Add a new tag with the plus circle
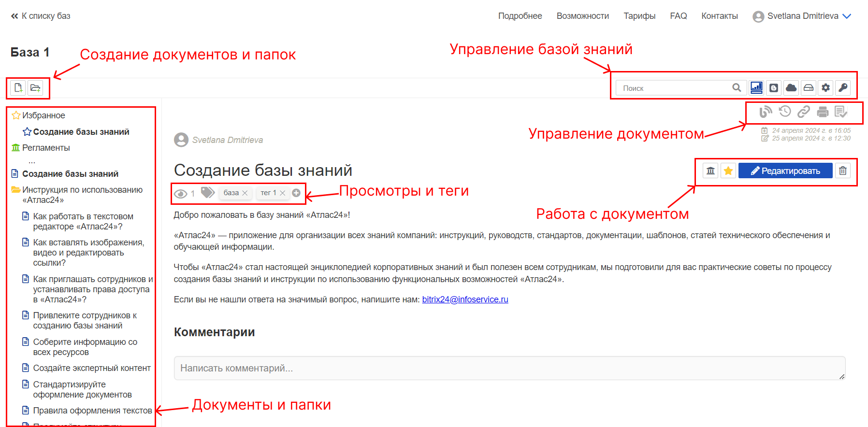868x427 pixels. click(296, 193)
